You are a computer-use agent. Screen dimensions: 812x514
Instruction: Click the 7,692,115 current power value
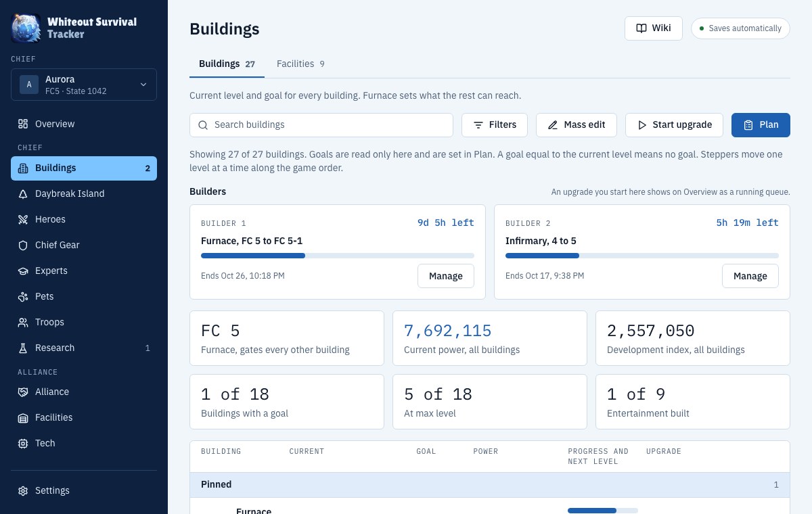tap(448, 331)
